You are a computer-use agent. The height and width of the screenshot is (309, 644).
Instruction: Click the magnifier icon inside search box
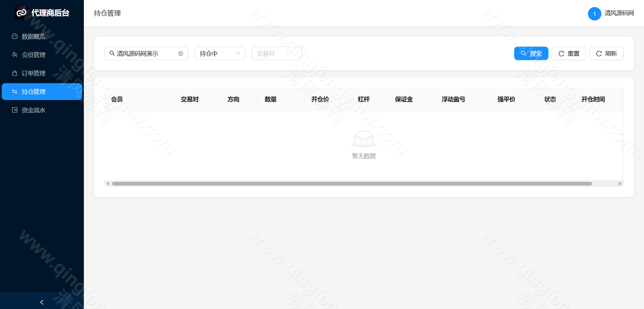click(112, 53)
